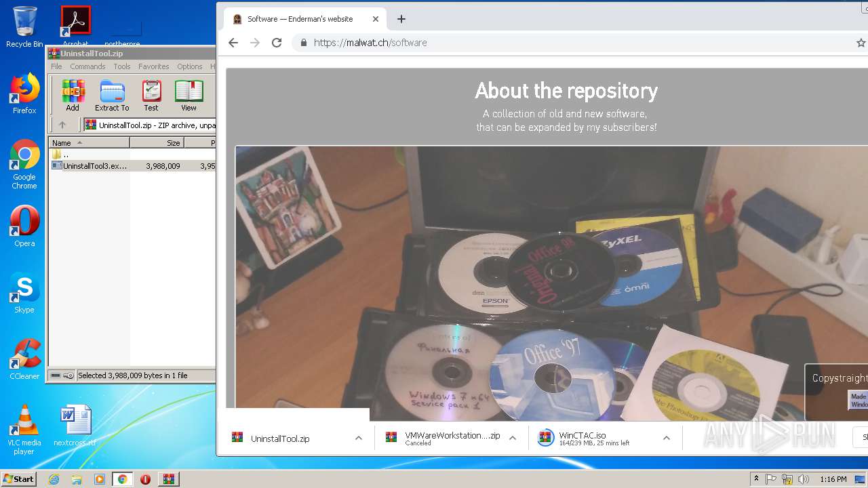Expand VMWareWorkstation download options chevron
The width and height of the screenshot is (868, 488).
(x=513, y=439)
